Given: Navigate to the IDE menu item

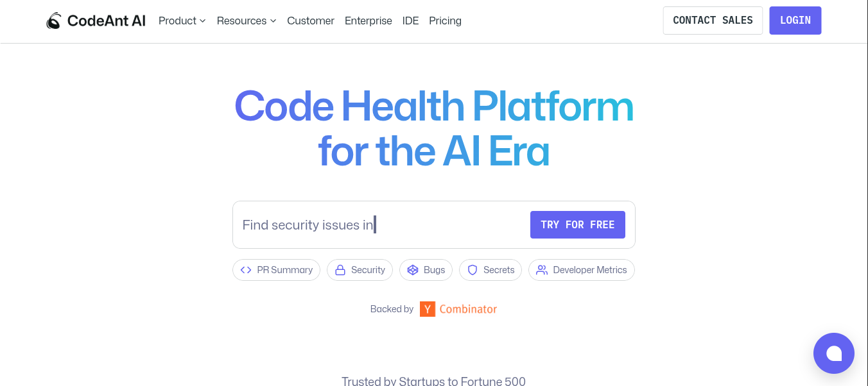Looking at the screenshot, I should [410, 21].
